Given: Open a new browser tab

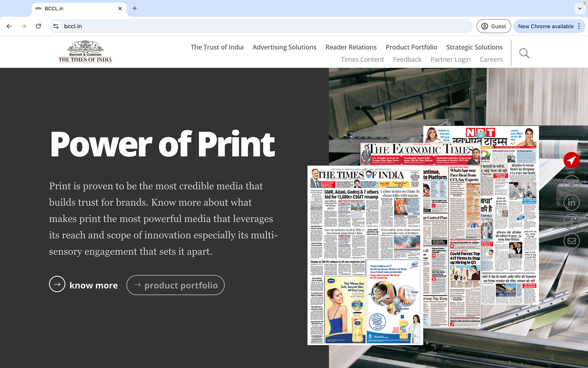Looking at the screenshot, I should [x=135, y=9].
